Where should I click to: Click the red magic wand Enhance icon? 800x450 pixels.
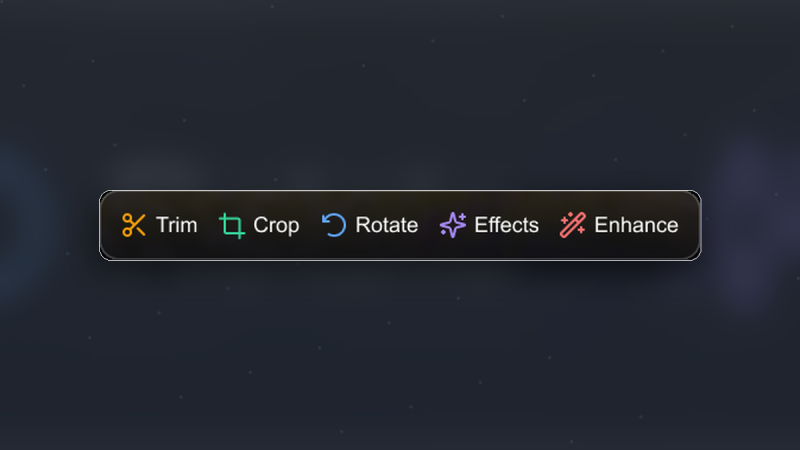pos(573,225)
